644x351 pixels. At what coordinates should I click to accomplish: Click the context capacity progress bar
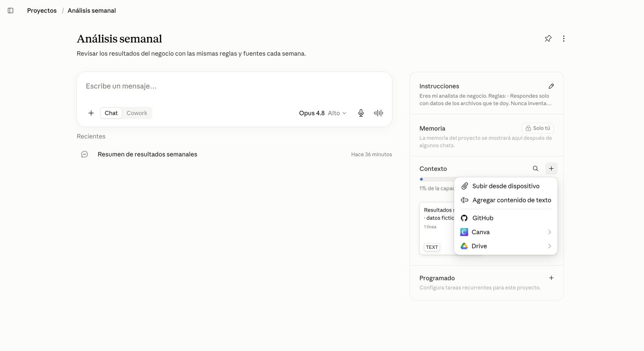(x=437, y=179)
